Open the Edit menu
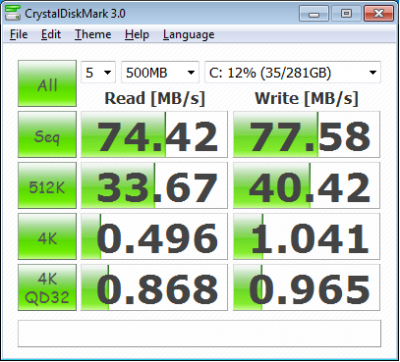Screen dimensions: 400x362 coord(51,34)
